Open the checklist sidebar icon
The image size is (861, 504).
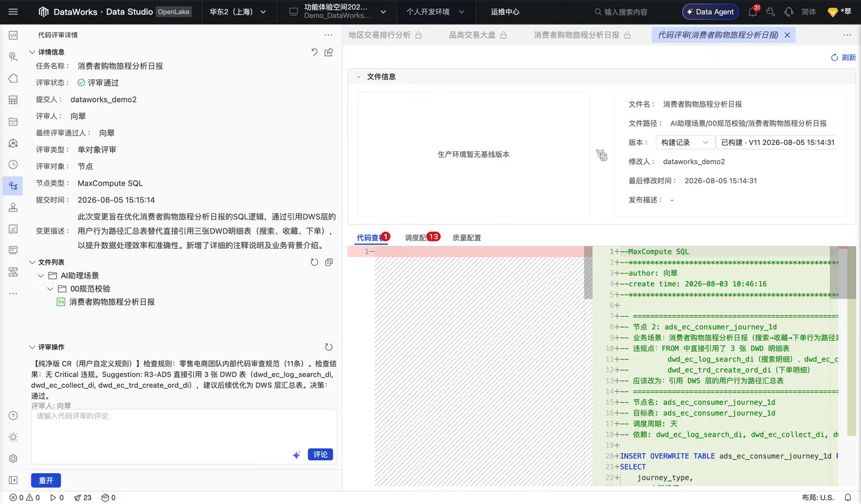(x=13, y=229)
